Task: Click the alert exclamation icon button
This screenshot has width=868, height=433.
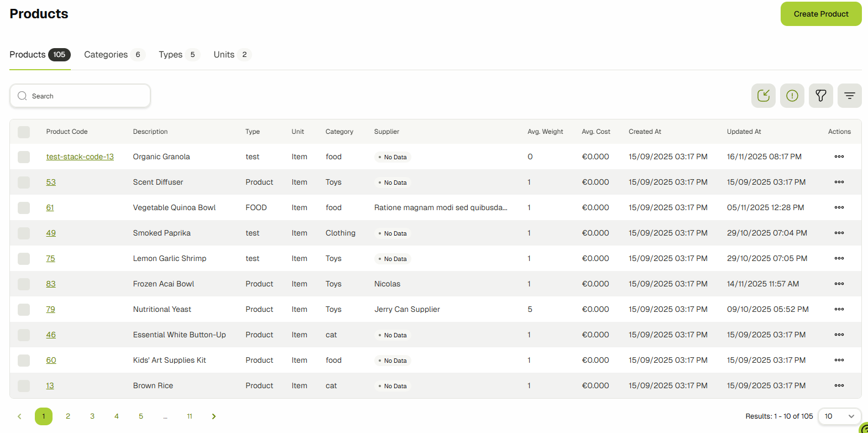Action: [x=792, y=96]
